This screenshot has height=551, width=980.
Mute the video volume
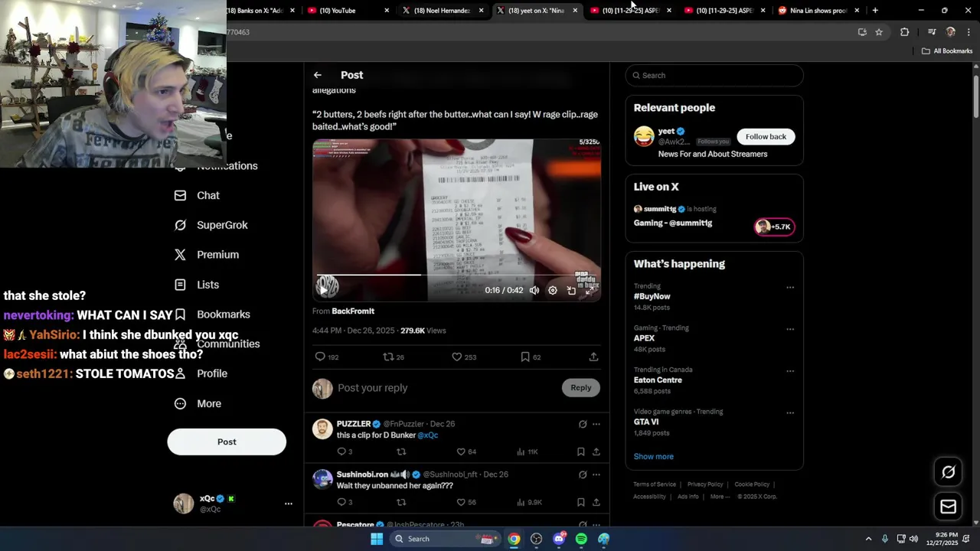click(x=534, y=291)
